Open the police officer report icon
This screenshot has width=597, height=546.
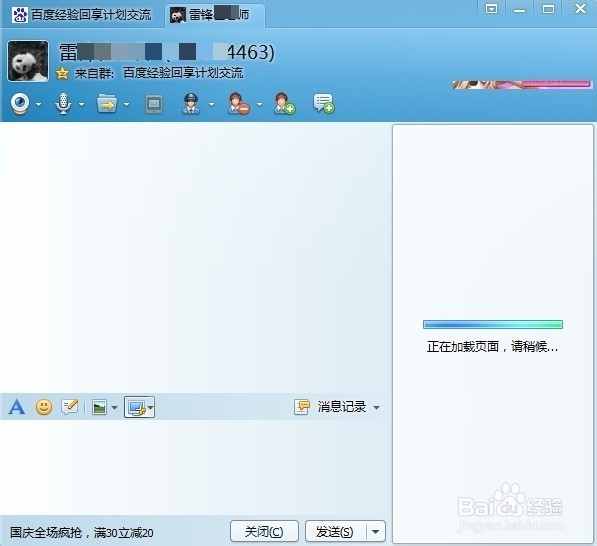pyautogui.click(x=191, y=104)
